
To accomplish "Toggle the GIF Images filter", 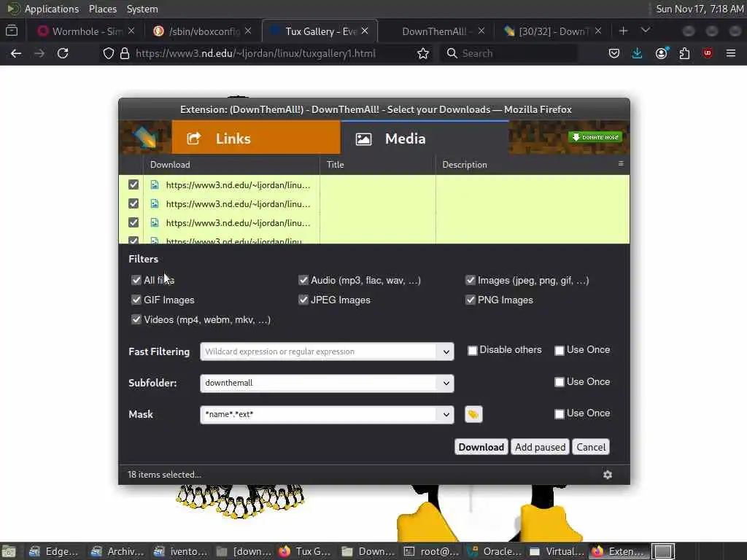I will [136, 300].
